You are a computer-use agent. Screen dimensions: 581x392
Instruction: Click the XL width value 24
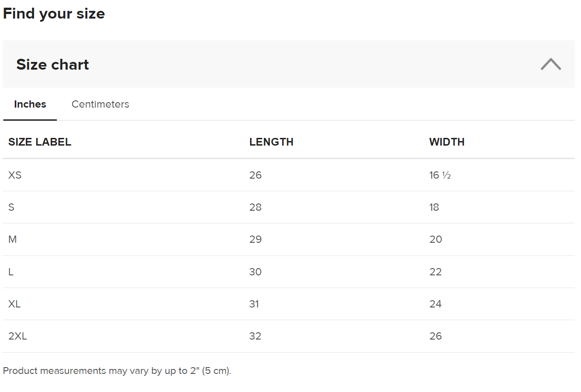click(435, 304)
